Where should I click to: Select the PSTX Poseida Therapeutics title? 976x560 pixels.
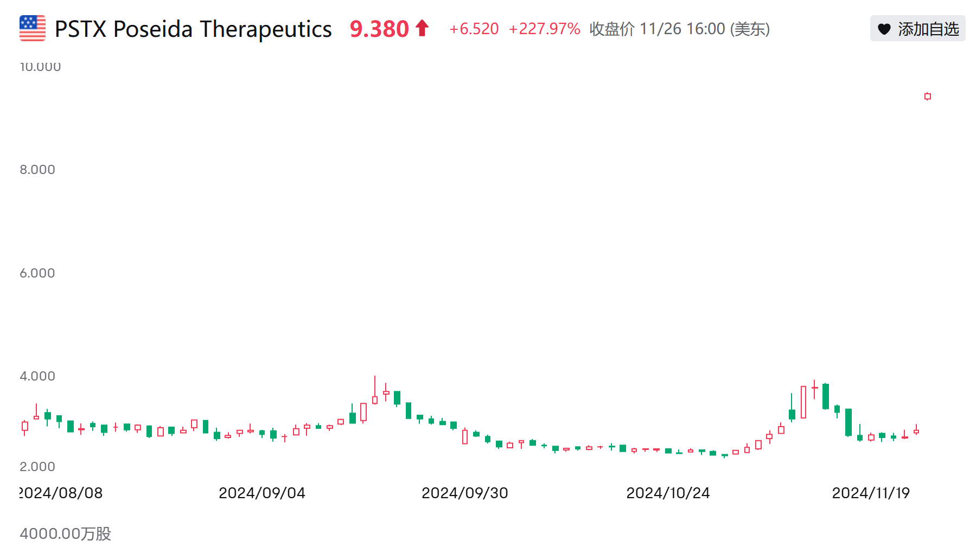[193, 29]
